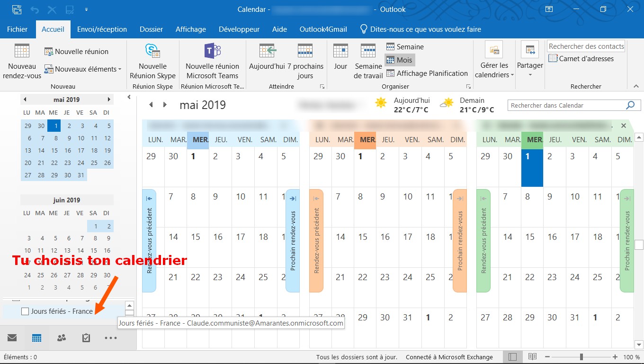Switch to Normal view in status bar

(x=512, y=356)
